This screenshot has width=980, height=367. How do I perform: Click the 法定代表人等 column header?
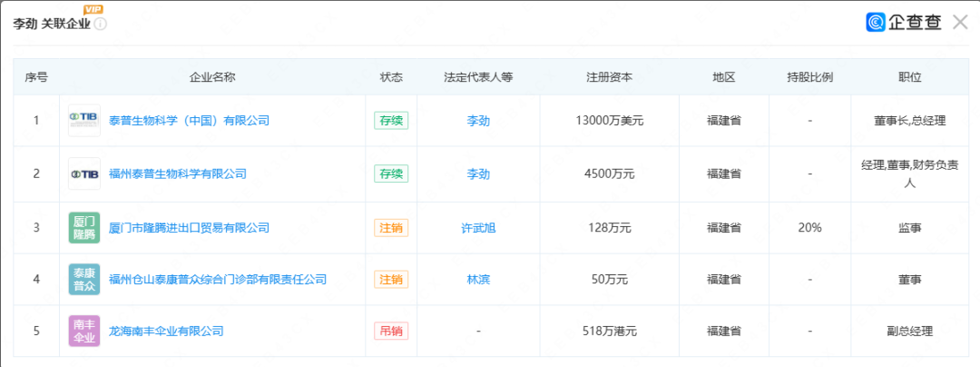click(x=478, y=77)
